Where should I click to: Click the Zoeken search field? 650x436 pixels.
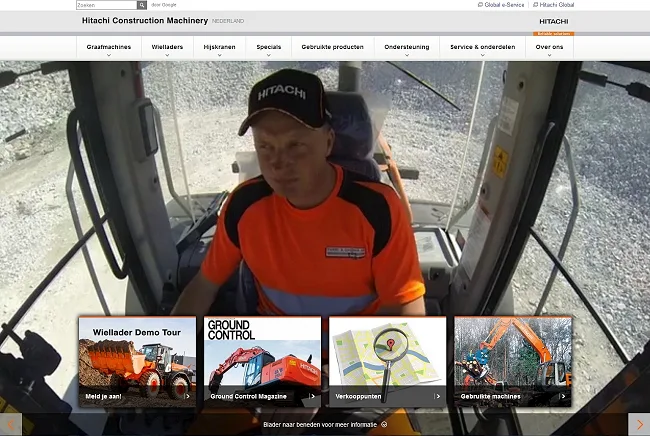point(105,5)
